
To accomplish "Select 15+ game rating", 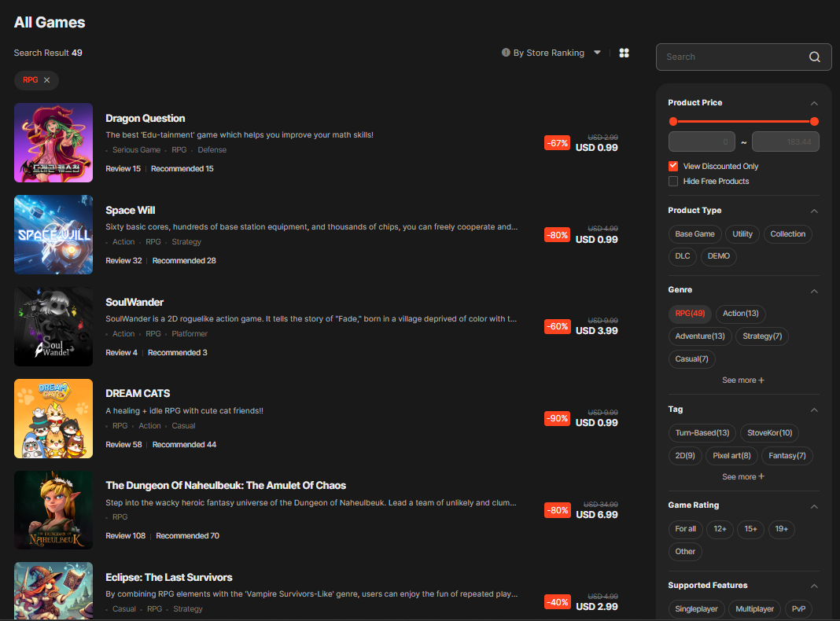I will point(750,529).
